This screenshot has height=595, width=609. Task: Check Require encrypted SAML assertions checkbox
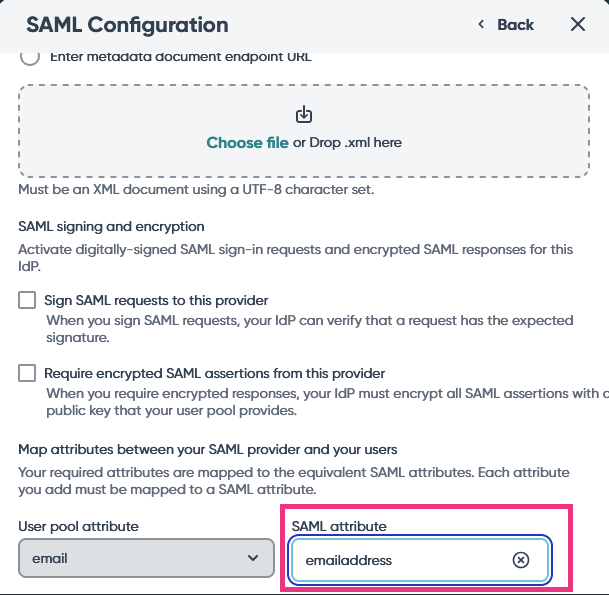pyautogui.click(x=27, y=373)
